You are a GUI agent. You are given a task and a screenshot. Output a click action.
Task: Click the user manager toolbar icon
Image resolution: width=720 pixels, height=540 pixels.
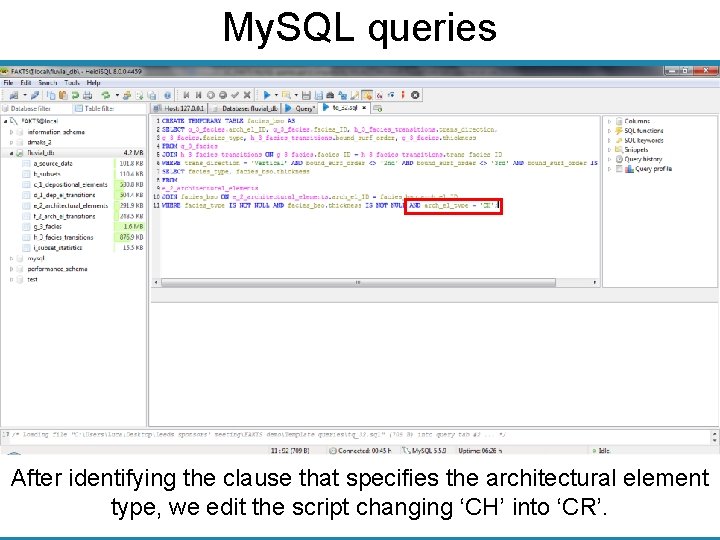pos(127,95)
